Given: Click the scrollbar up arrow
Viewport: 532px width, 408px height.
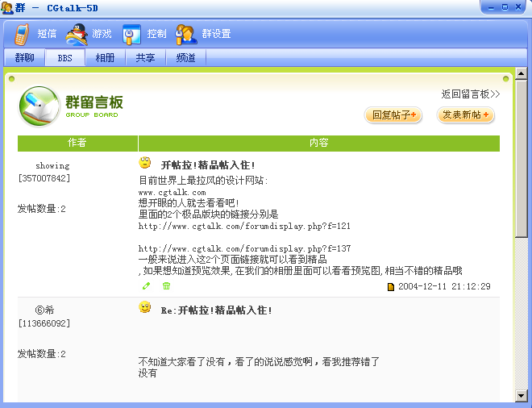Looking at the screenshot, I should click(521, 73).
